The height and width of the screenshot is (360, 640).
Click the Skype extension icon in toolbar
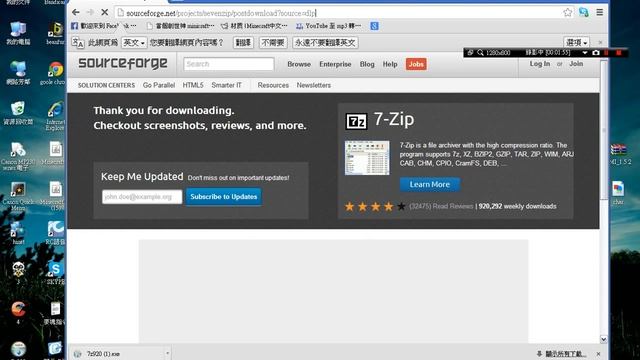(584, 12)
